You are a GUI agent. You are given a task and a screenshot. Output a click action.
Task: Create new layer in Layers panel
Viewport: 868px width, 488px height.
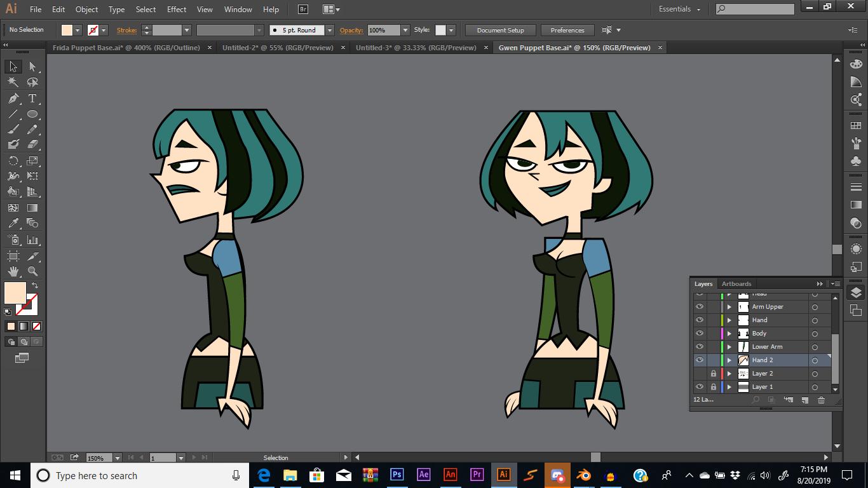coord(804,400)
